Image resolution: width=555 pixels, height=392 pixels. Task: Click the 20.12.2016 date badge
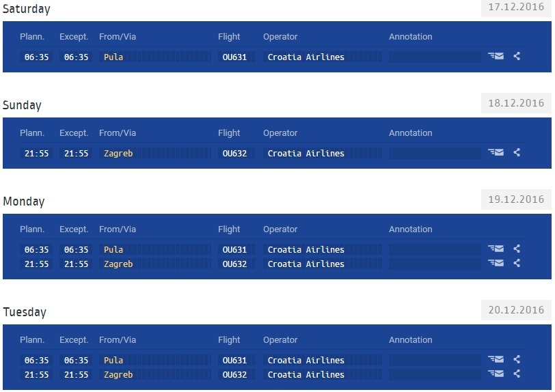pyautogui.click(x=516, y=310)
